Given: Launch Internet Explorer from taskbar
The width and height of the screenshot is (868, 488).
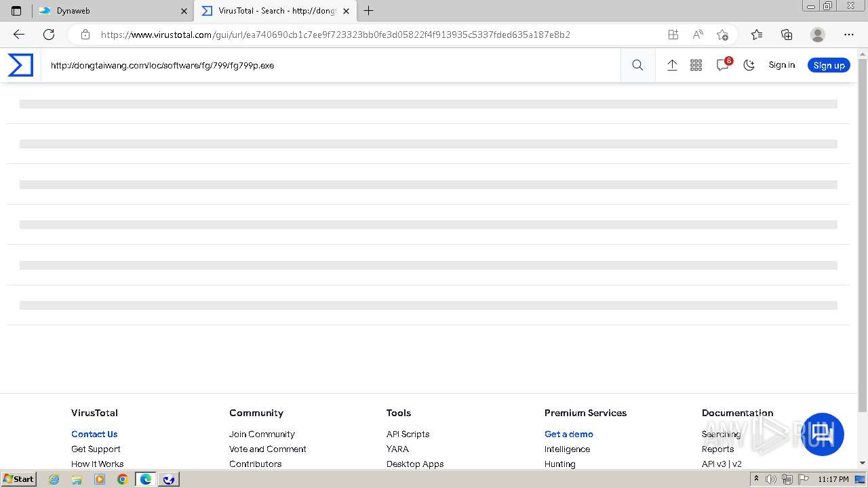Looking at the screenshot, I should pos(54,479).
